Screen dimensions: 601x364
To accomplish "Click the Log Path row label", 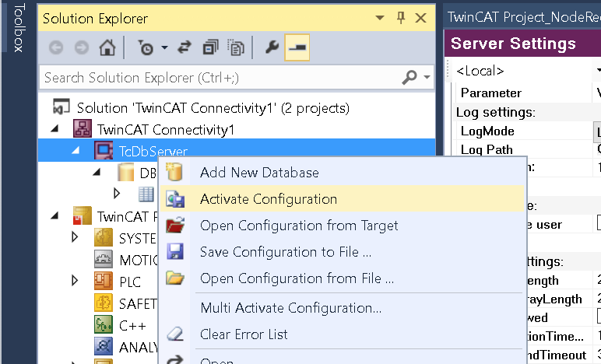I will (487, 149).
